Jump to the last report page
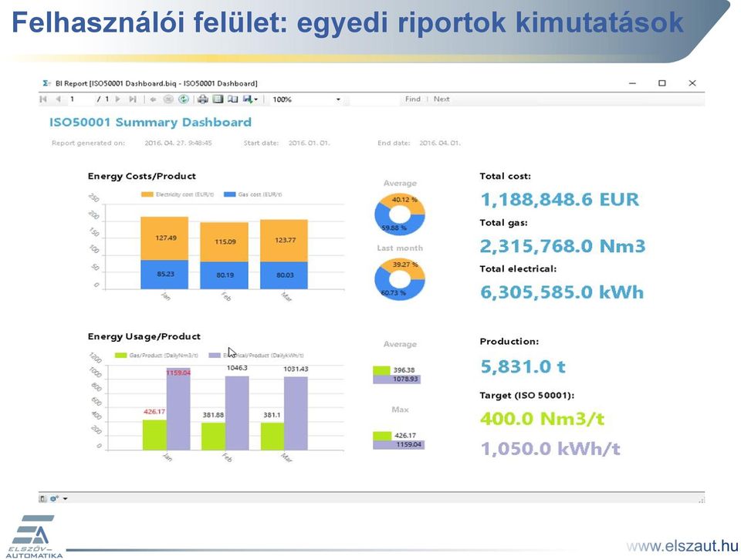 (133, 100)
